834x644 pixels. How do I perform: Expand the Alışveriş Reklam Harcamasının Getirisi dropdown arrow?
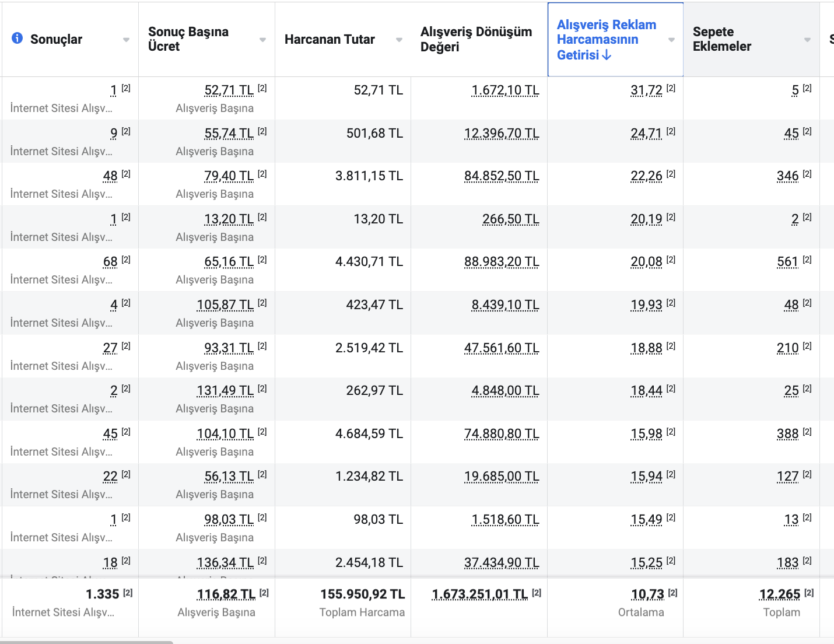(671, 40)
